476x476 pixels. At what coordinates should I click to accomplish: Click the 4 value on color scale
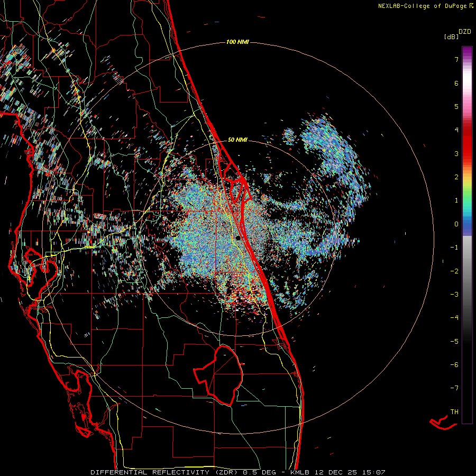(x=456, y=130)
